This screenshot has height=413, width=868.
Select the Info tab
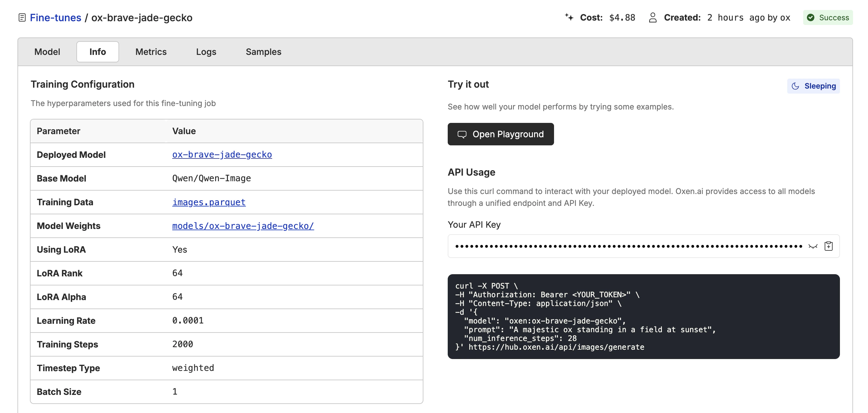tap(97, 51)
